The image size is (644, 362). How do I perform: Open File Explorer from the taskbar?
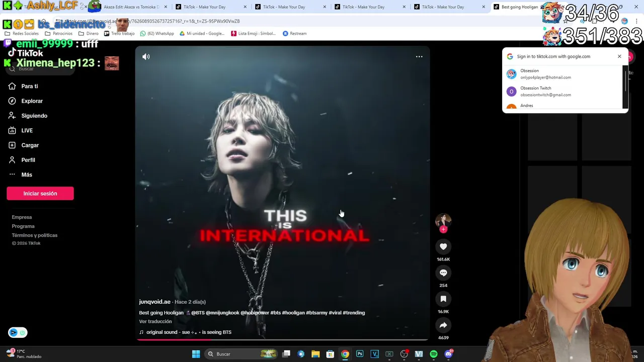point(315,354)
